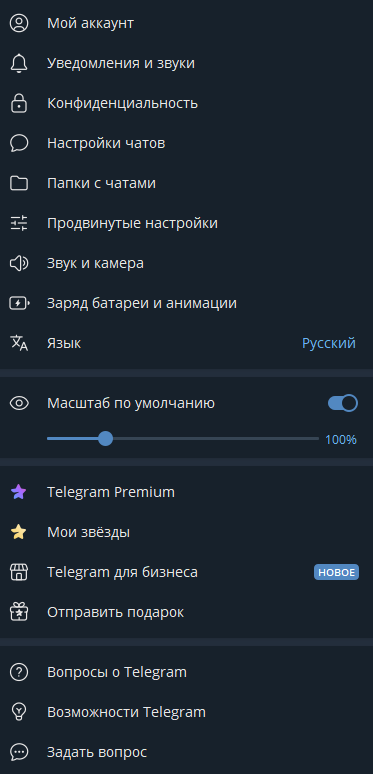Click the interface scale slider handle
Viewport: 373px width, 774px height.
(x=105, y=438)
